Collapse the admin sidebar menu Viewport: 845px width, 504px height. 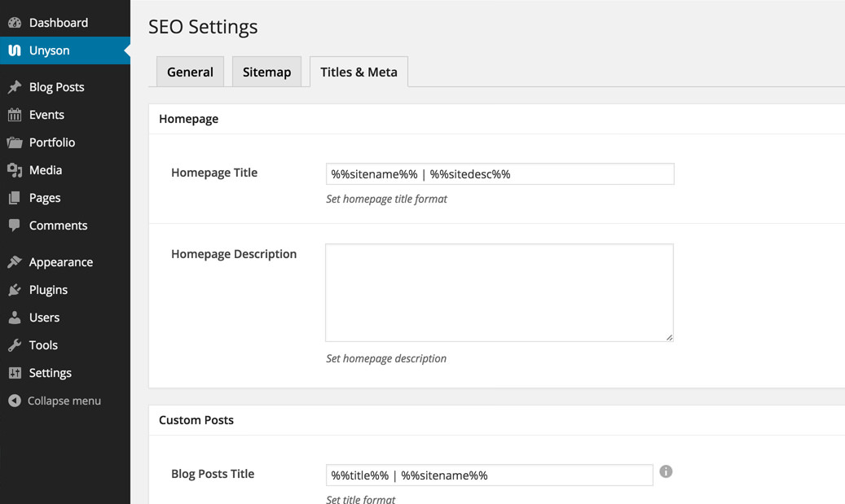tap(65, 401)
